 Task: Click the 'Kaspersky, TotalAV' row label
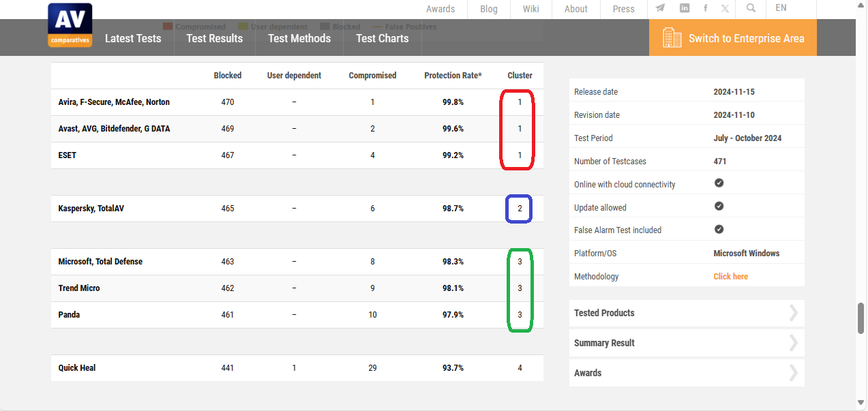click(x=91, y=208)
